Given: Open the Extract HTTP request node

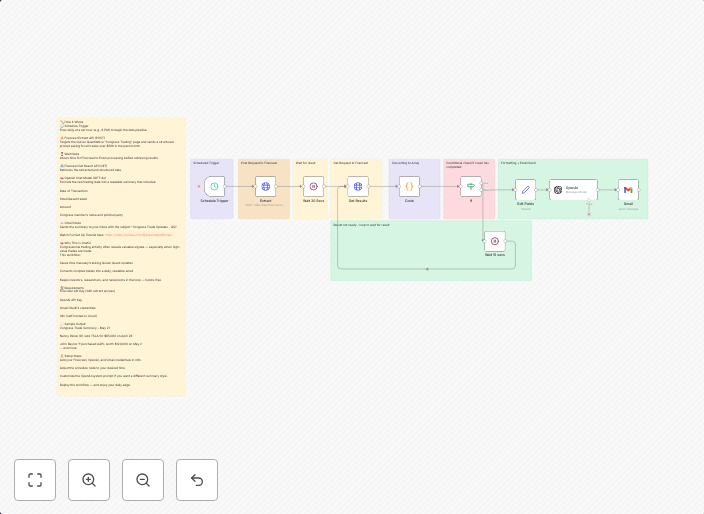Looking at the screenshot, I should click(265, 187).
